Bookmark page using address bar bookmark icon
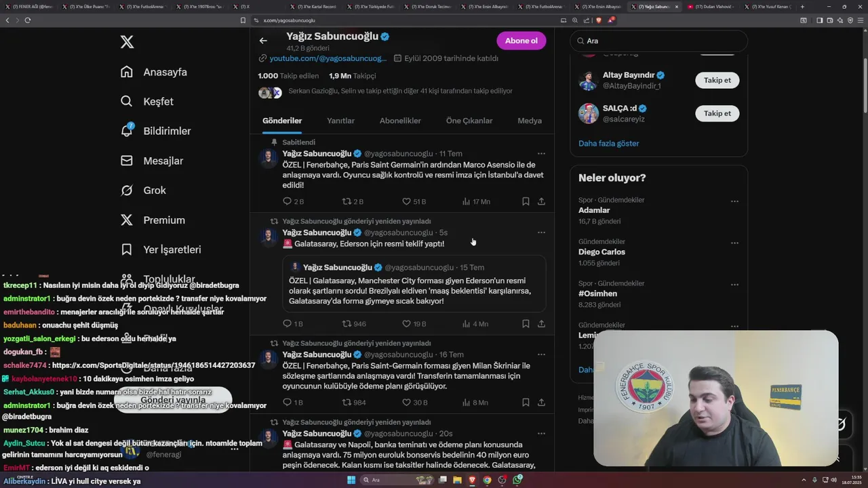Viewport: 868px width, 488px height. click(243, 20)
